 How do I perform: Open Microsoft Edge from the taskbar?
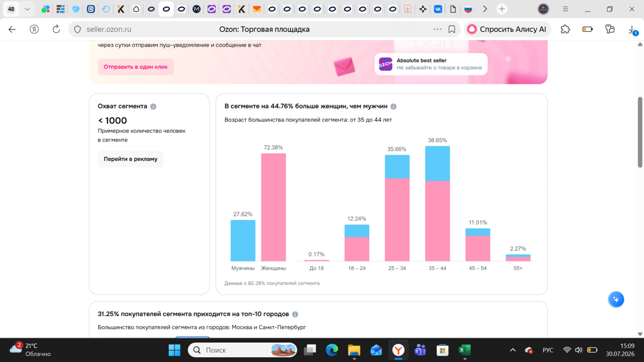(x=332, y=350)
